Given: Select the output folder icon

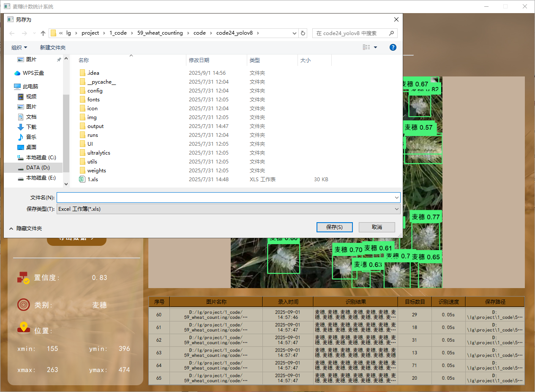Looking at the screenshot, I should 82,126.
